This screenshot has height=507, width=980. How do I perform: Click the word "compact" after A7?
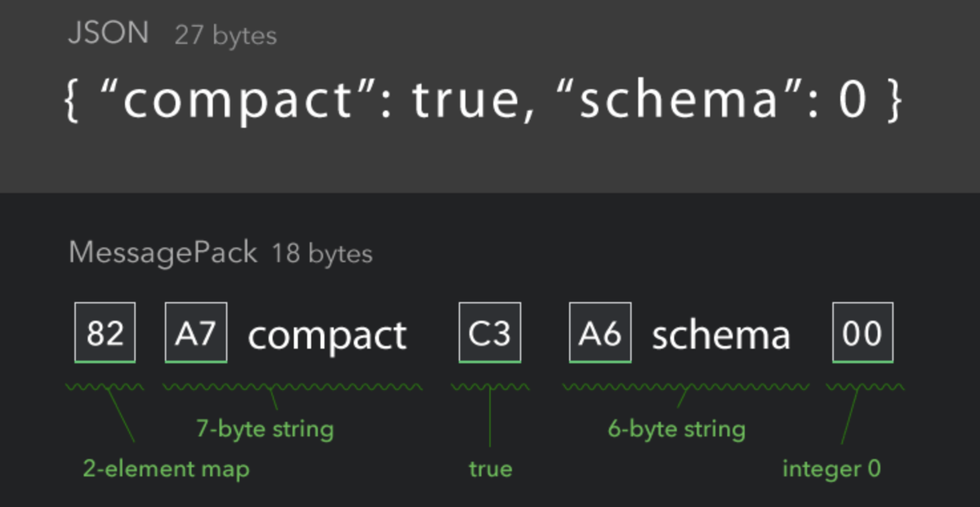(327, 336)
